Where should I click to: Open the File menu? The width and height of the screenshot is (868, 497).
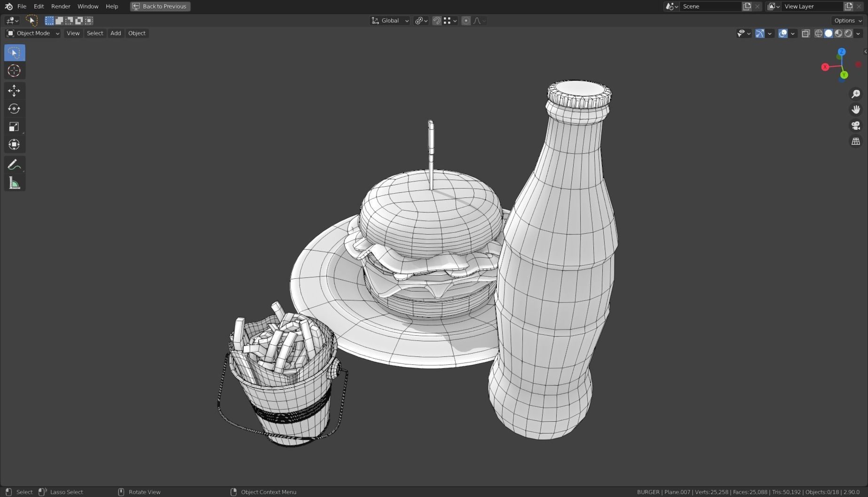22,6
